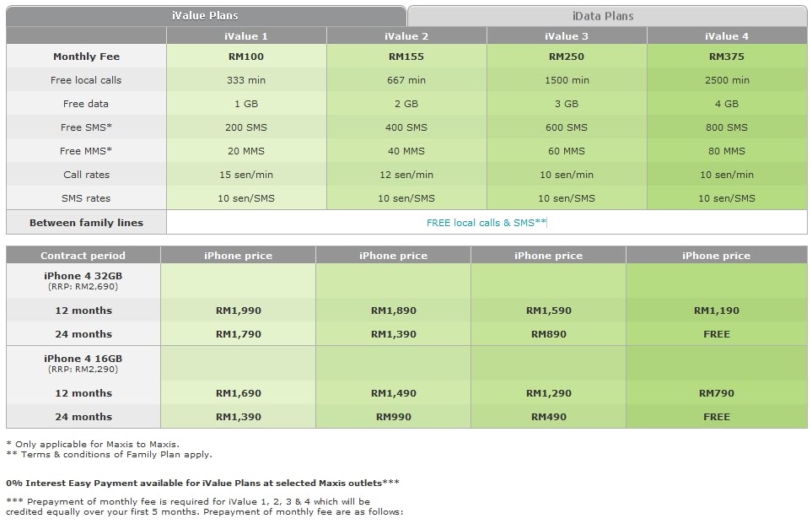The image size is (812, 524).
Task: Click the RM490 price under iValue 3
Action: coord(549,417)
